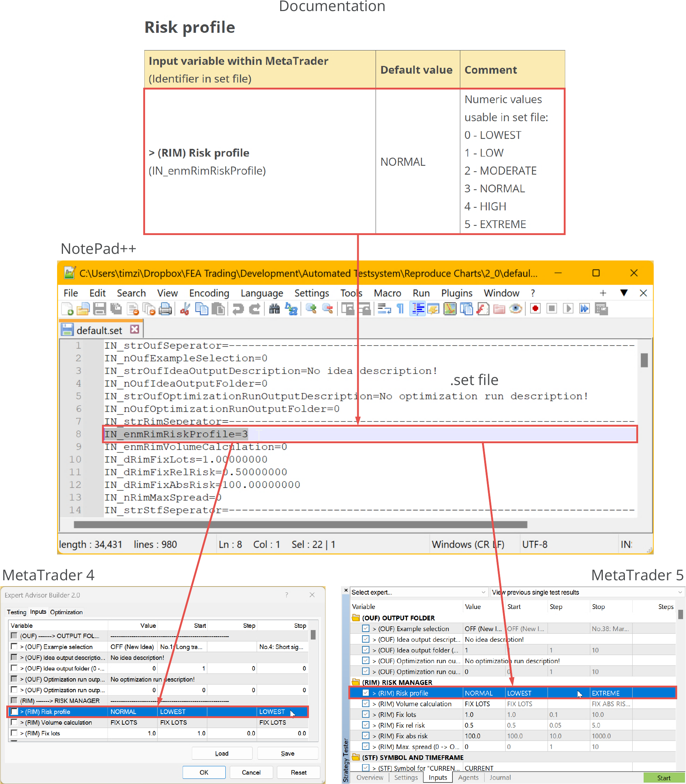
Task: Click the Copy icon in Notepad++ toolbar
Action: coord(202,309)
